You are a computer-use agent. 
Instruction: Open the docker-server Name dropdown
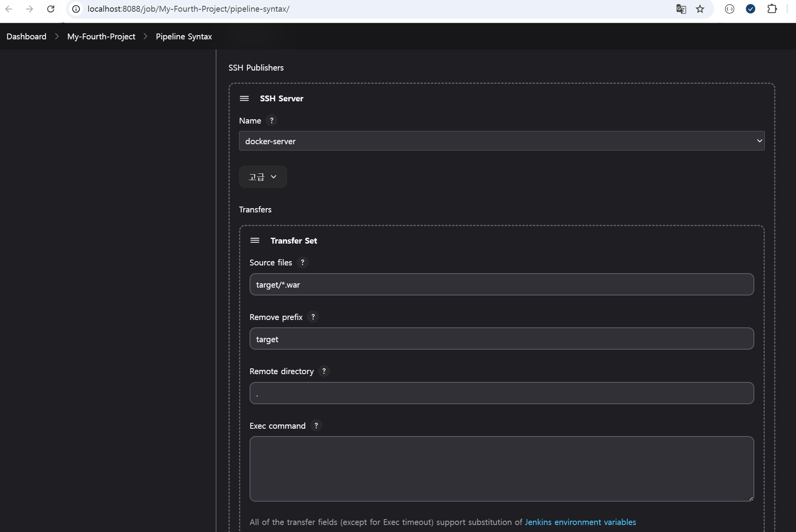point(502,141)
